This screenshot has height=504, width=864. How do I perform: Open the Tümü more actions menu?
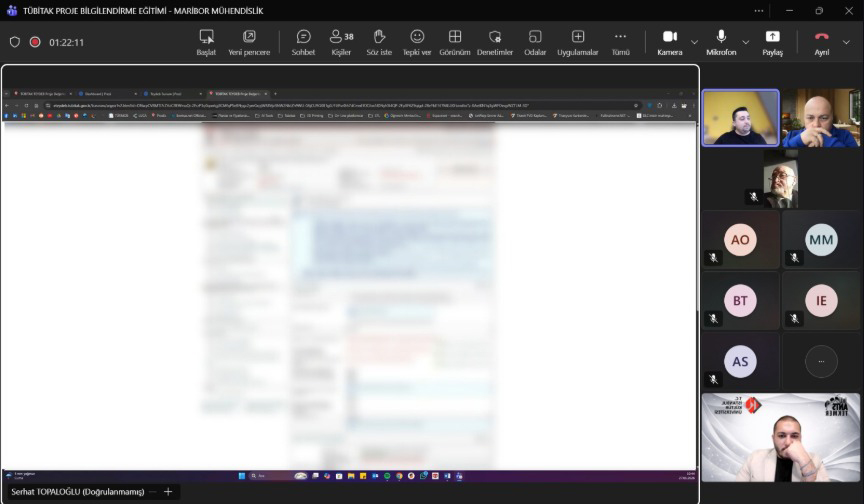(620, 42)
